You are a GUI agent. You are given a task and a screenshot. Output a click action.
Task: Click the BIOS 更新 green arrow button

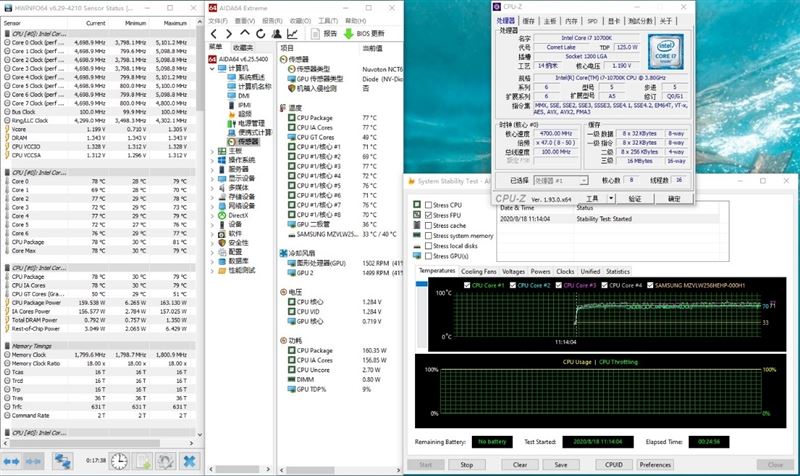[364, 34]
